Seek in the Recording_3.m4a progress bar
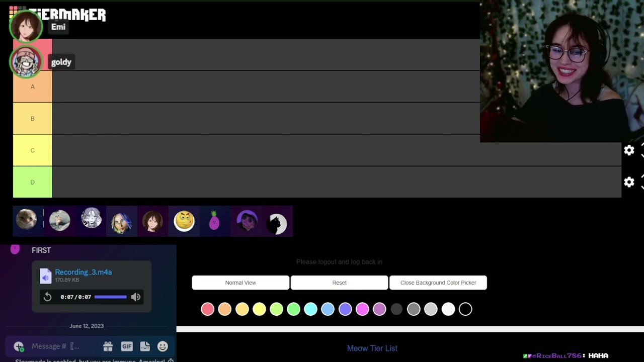Viewport: 644px width, 362px height. point(111,297)
